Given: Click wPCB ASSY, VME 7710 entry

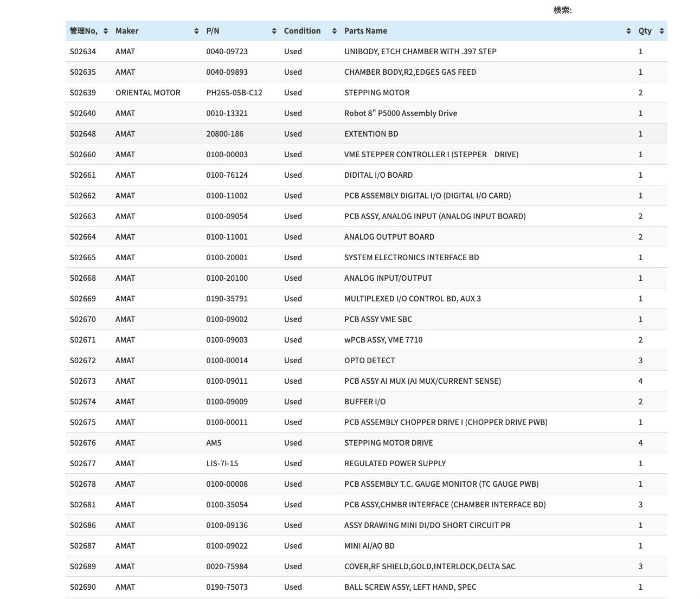Looking at the screenshot, I should [383, 340].
